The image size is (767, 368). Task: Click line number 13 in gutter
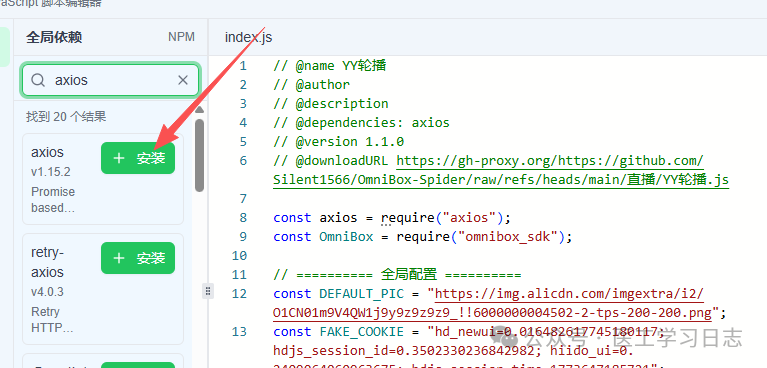coord(239,332)
